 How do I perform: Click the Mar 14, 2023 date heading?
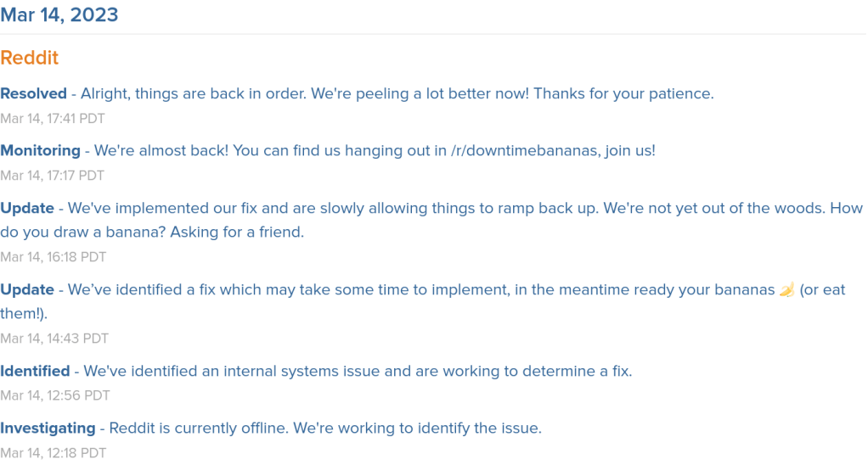(59, 14)
